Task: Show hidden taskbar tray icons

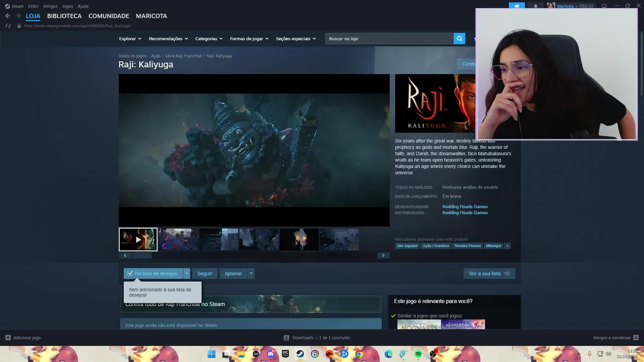Action: (x=579, y=354)
